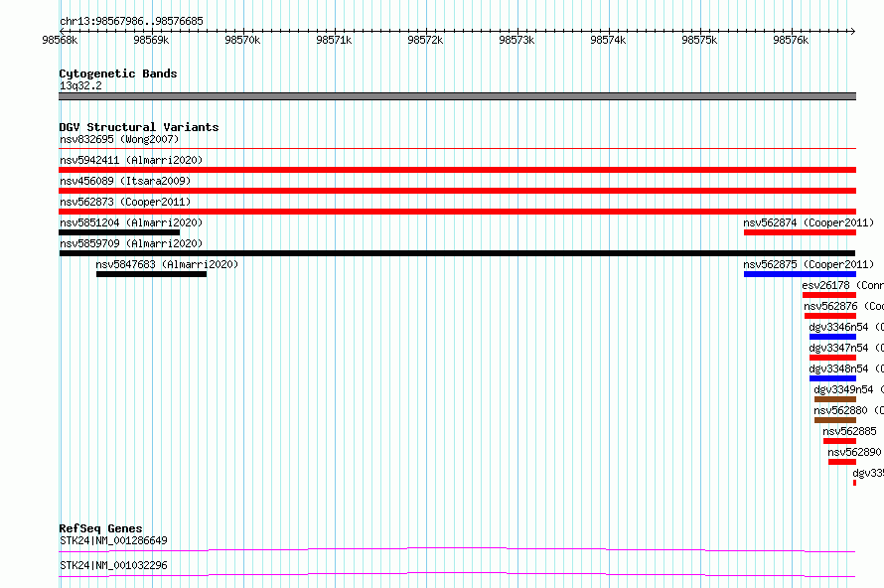Click the Cytogenetic Bands track title

tap(118, 73)
